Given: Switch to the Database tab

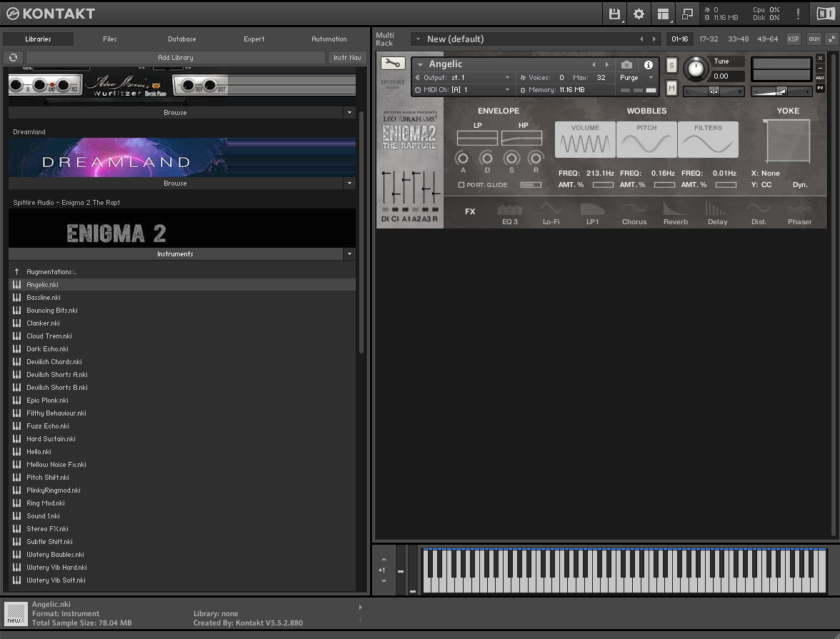Looking at the screenshot, I should [x=182, y=39].
